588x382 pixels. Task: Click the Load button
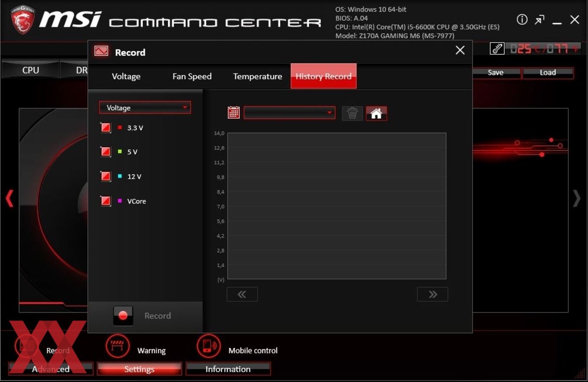548,73
